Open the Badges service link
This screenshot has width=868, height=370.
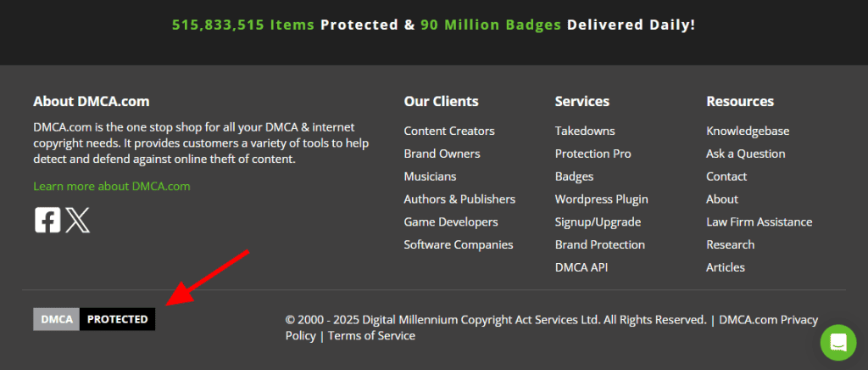(x=574, y=177)
